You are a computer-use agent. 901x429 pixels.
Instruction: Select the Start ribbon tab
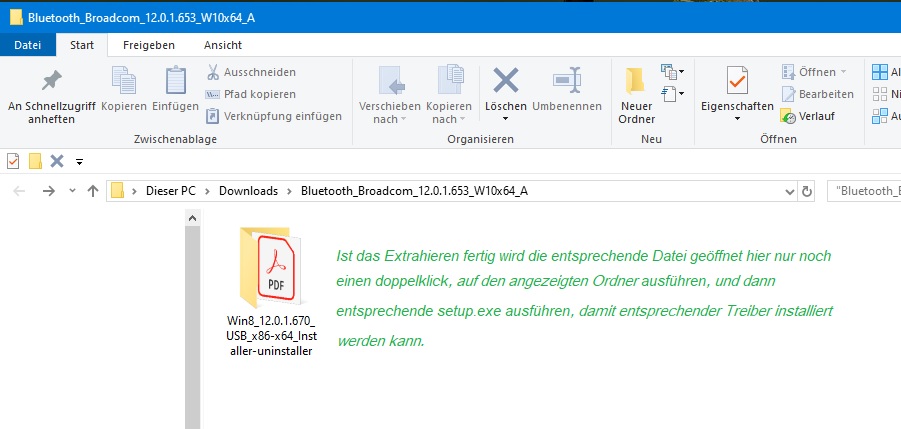coord(82,45)
